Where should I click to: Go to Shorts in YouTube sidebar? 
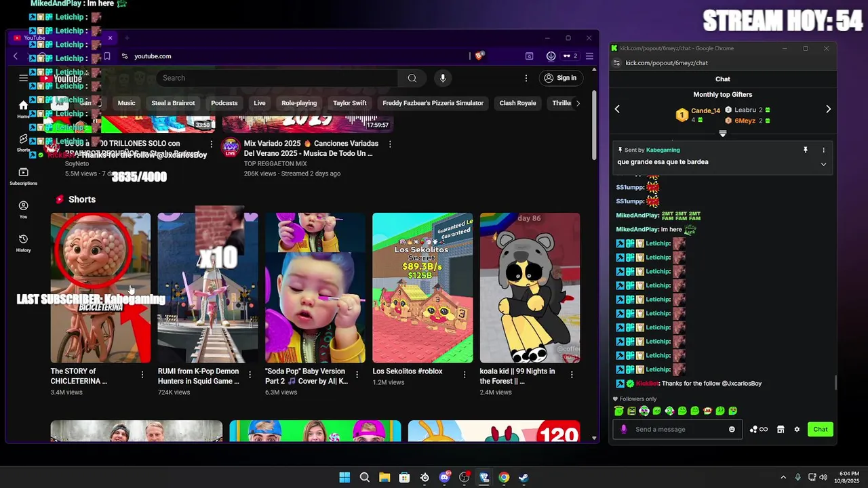[23, 142]
